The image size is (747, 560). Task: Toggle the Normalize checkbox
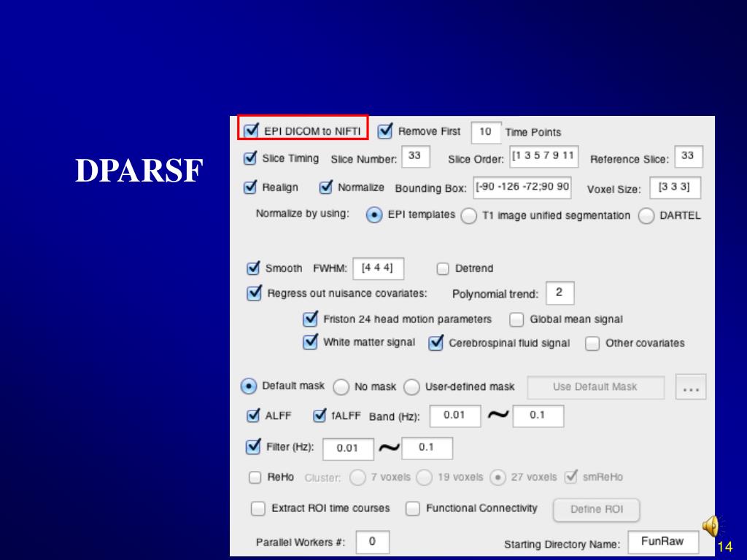pos(325,187)
